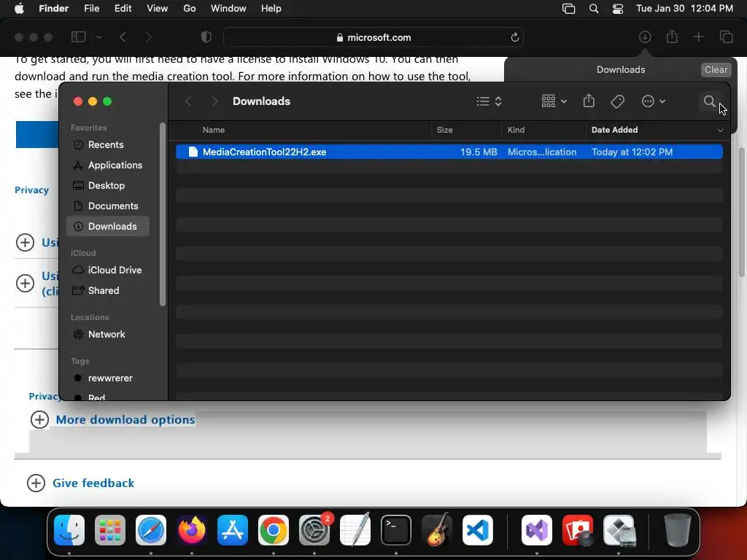Open the App Store Dock icon
This screenshot has width=747, height=560.
tap(233, 529)
